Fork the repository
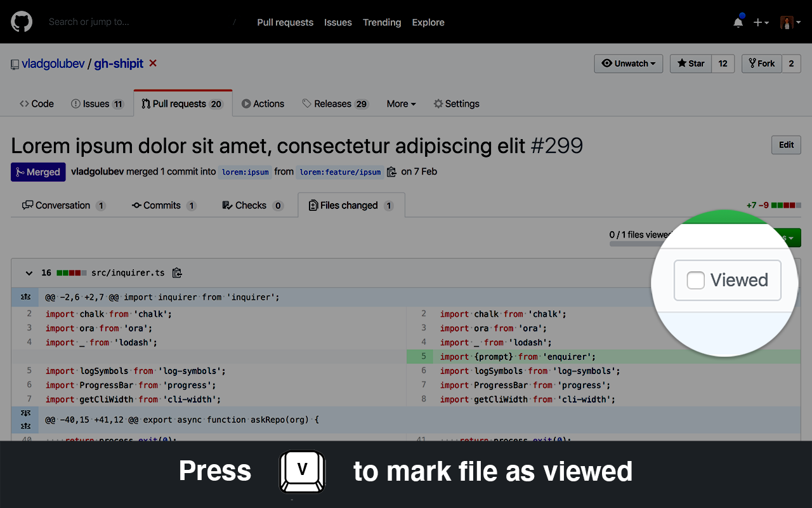This screenshot has width=812, height=508. pos(762,63)
